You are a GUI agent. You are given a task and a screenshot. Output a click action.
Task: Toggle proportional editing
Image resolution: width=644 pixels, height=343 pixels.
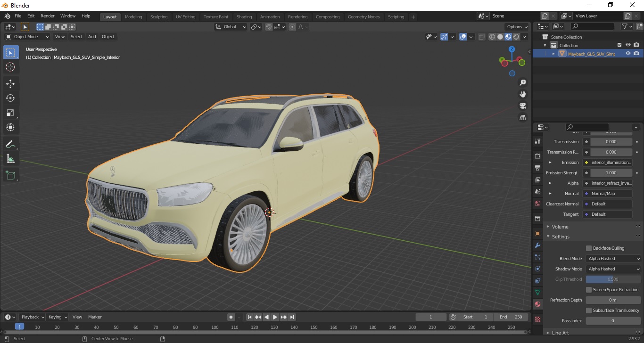click(x=292, y=27)
